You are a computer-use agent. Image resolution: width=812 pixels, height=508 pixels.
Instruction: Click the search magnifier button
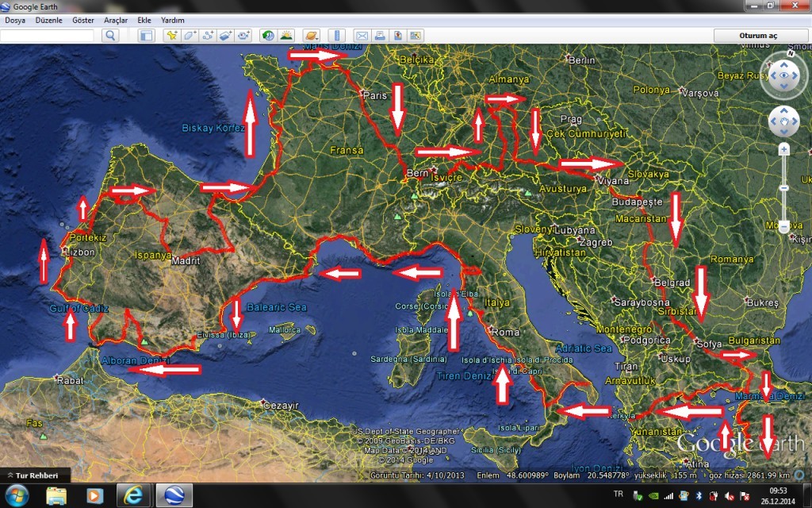(x=109, y=36)
